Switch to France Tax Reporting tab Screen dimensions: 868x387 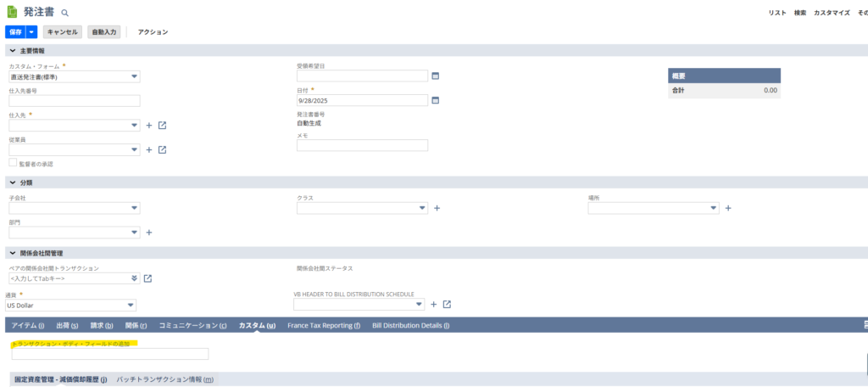click(x=324, y=325)
